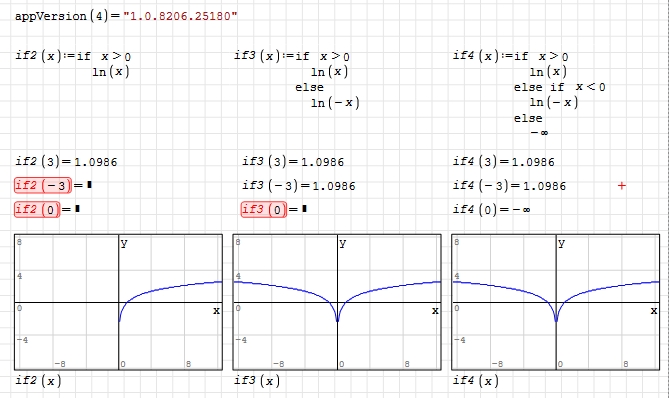Click the highlighted if2(0) error expression
Image resolution: width=669 pixels, height=398 pixels.
coord(37,209)
